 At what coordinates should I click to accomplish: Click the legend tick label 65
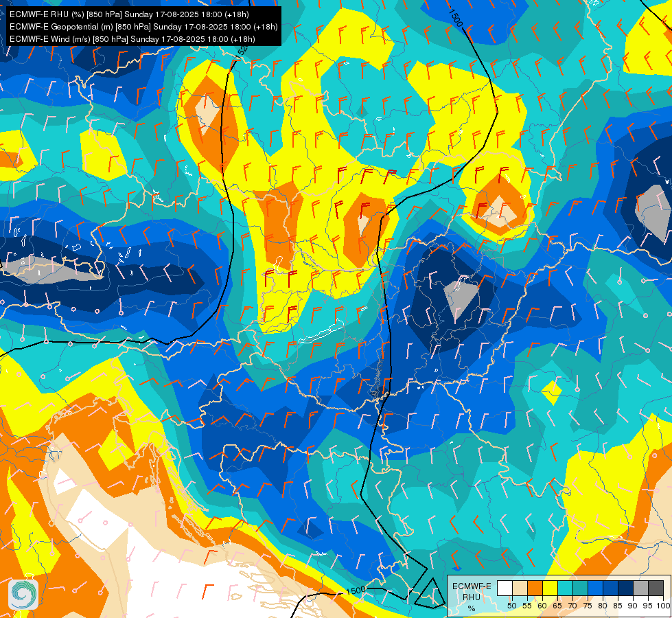coord(557,606)
